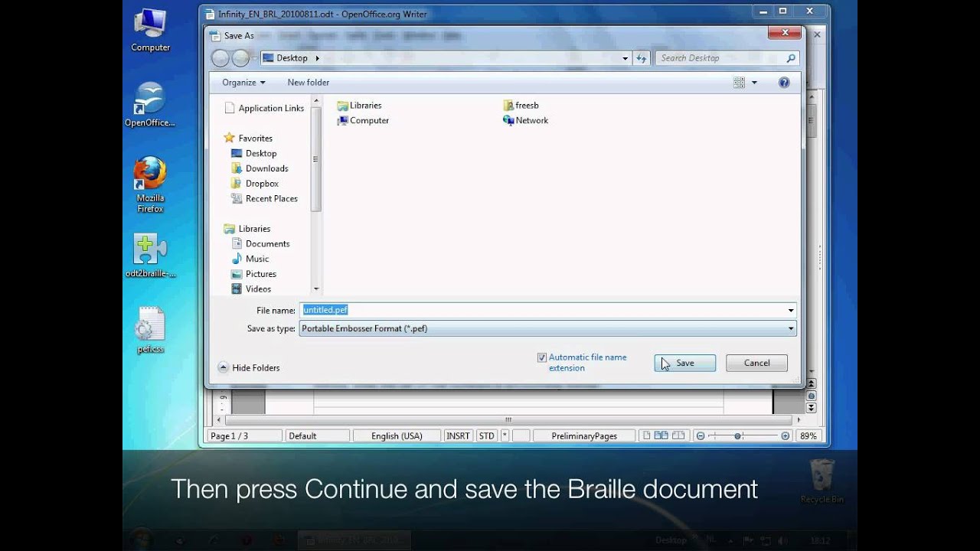This screenshot has height=551, width=980.
Task: Open the Save As help icon
Action: coord(784,83)
